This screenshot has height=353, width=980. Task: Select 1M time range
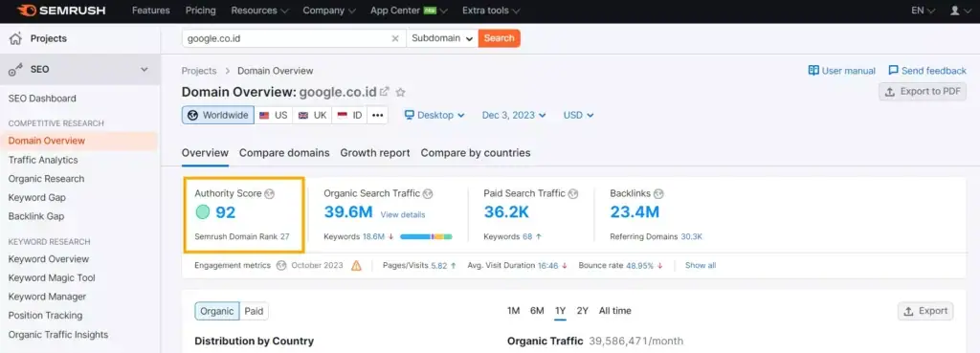[x=513, y=311]
